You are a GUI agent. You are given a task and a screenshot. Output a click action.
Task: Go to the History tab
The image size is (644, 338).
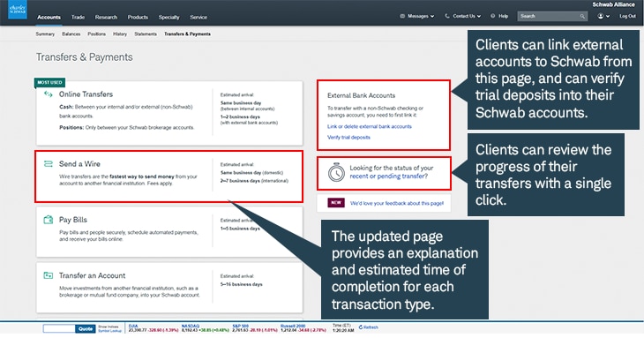pyautogui.click(x=120, y=34)
